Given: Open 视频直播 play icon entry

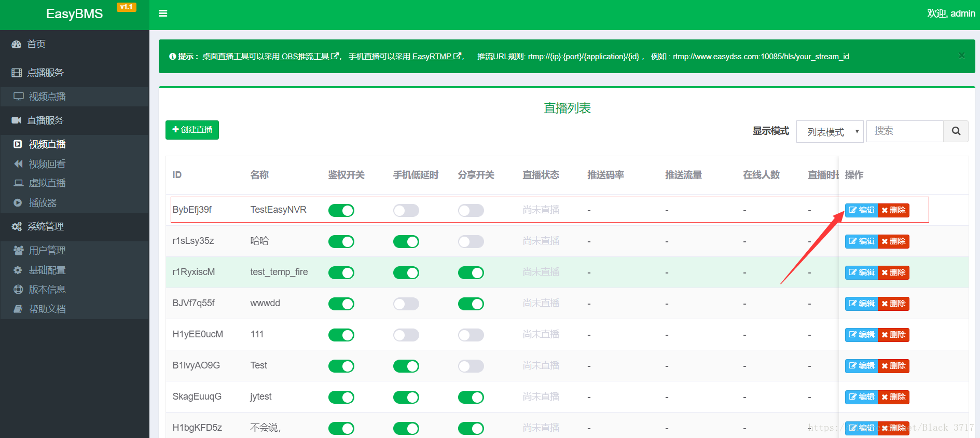Looking at the screenshot, I should pos(18,144).
